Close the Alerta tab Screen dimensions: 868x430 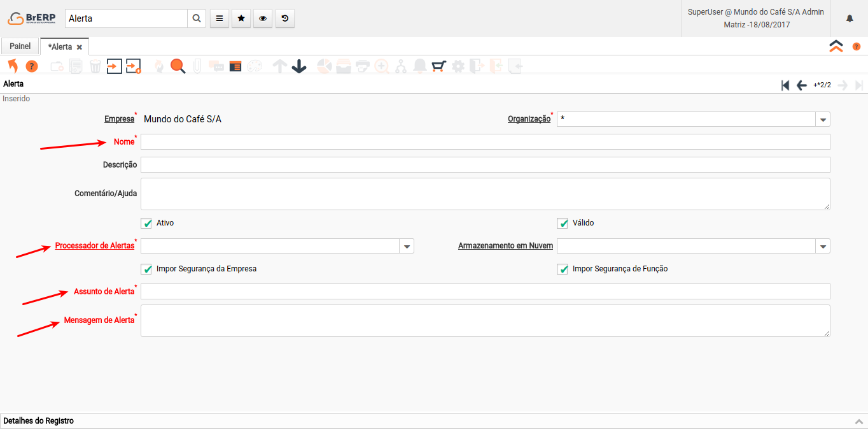(x=80, y=47)
